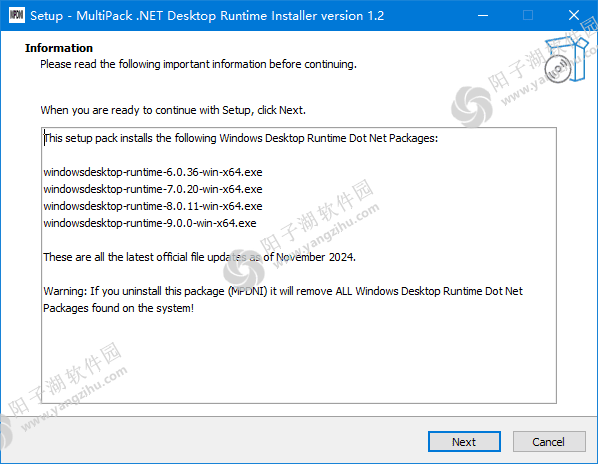
Task: Click the Next button
Action: pyautogui.click(x=464, y=442)
